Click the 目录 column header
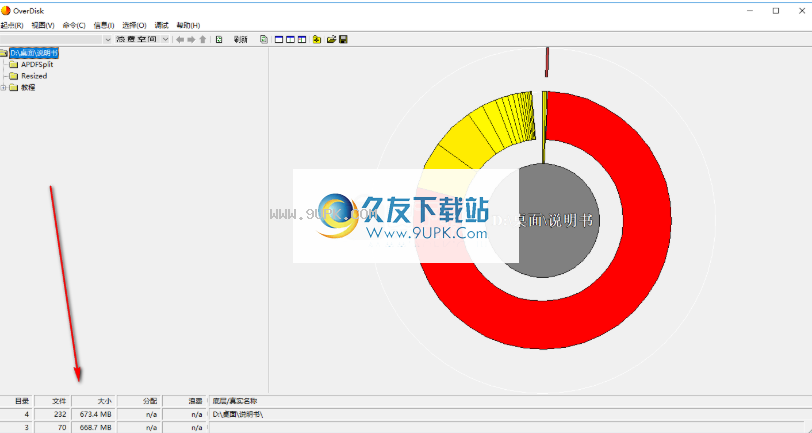 (17, 401)
